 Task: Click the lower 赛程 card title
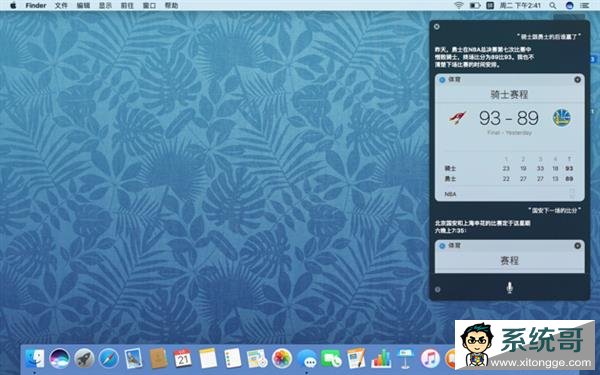[509, 261]
